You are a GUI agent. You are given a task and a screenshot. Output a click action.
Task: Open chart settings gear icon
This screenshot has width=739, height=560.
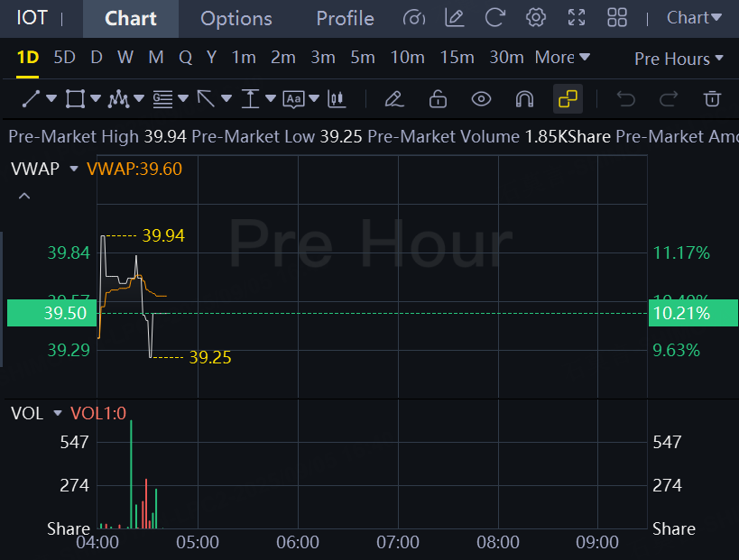click(x=536, y=18)
